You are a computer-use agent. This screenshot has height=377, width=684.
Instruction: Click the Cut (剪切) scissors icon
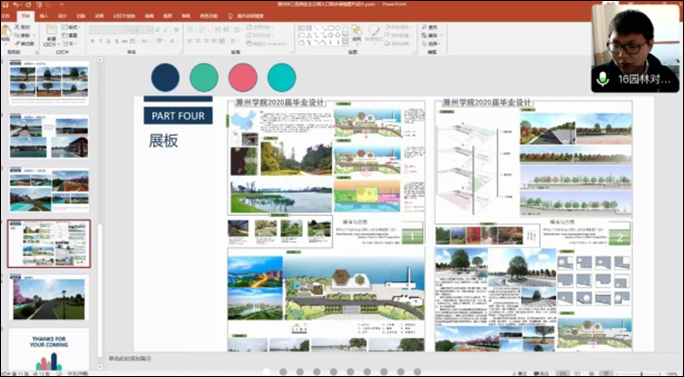click(x=17, y=27)
